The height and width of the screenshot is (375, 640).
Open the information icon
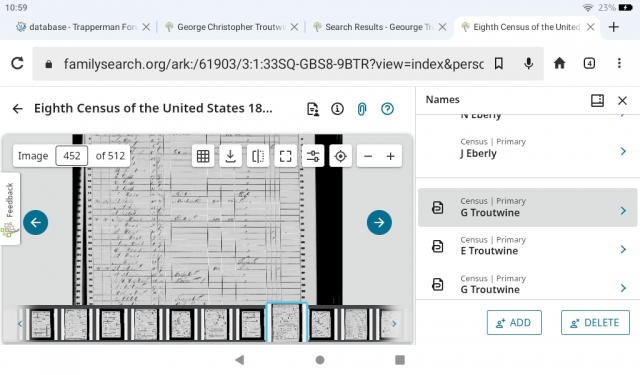337,109
